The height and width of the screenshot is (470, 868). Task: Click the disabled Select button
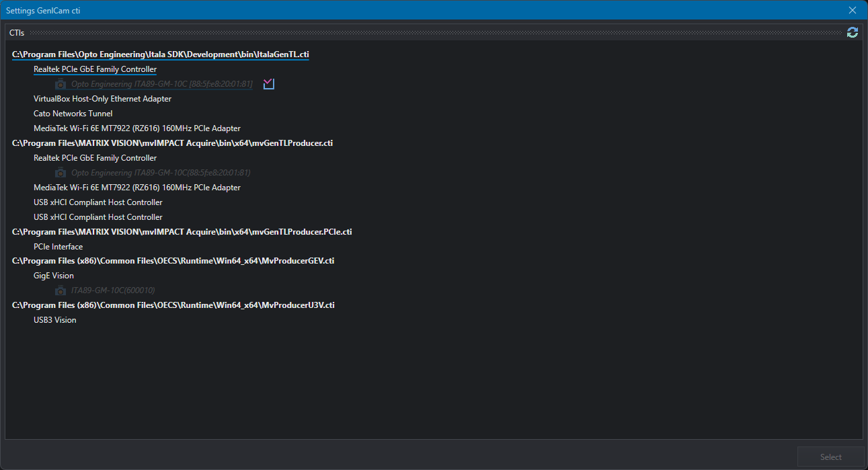830,457
